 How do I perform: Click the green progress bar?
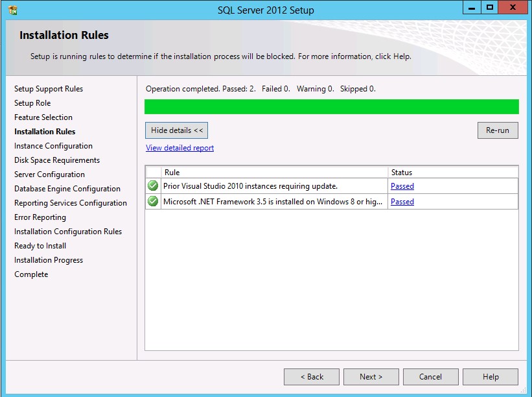pyautogui.click(x=331, y=107)
